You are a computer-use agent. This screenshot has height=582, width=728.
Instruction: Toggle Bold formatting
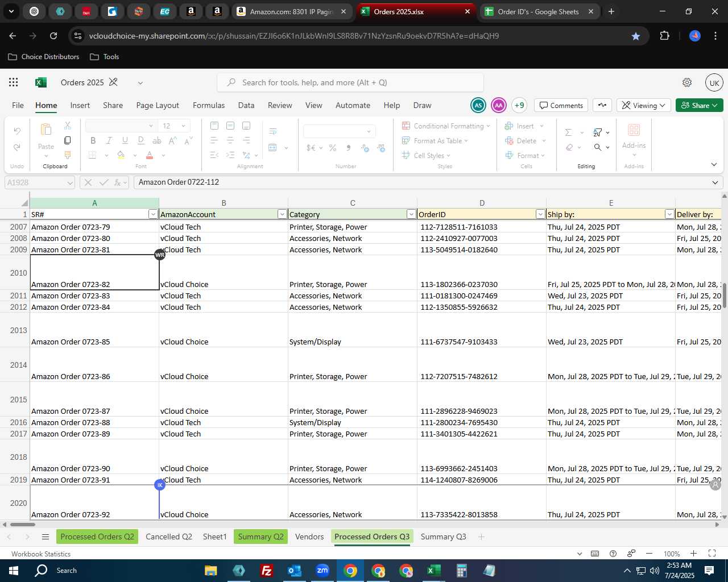pyautogui.click(x=93, y=140)
